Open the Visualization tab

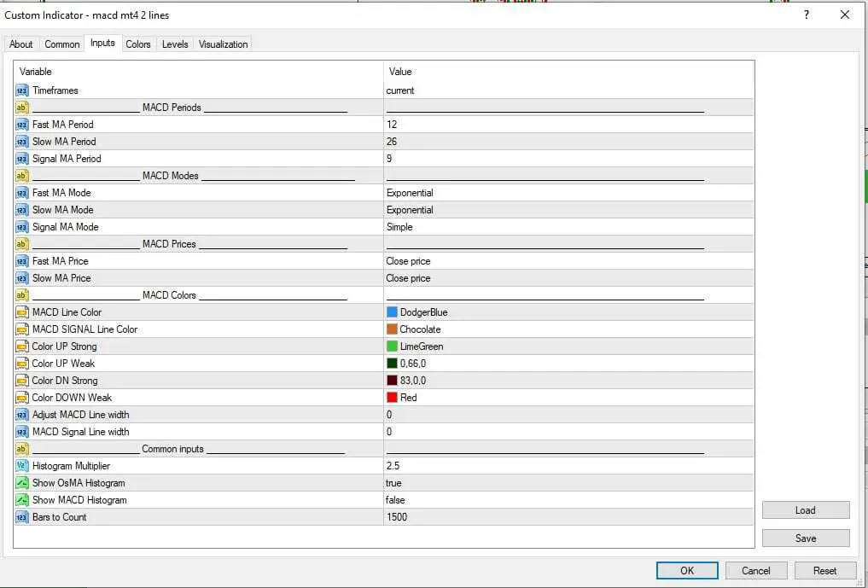click(223, 44)
